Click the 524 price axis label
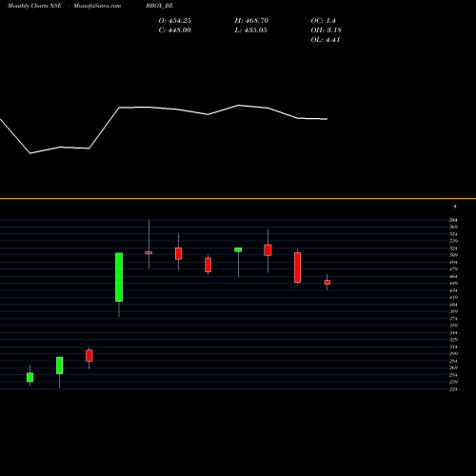This screenshot has height=476, width=476. click(x=453, y=248)
